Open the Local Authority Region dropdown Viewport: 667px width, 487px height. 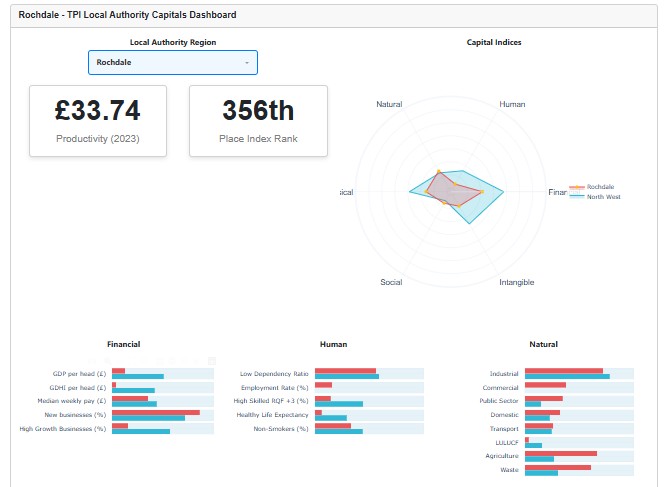pyautogui.click(x=172, y=62)
